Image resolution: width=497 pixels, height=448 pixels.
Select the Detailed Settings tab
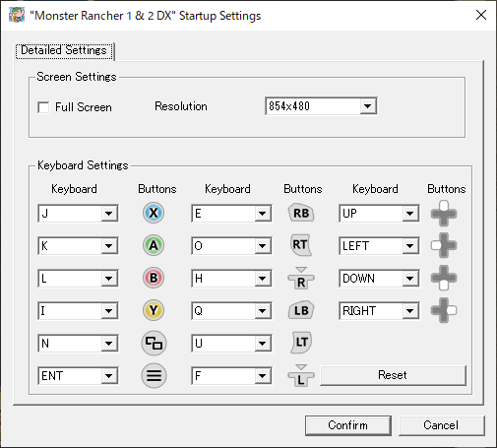pos(64,50)
